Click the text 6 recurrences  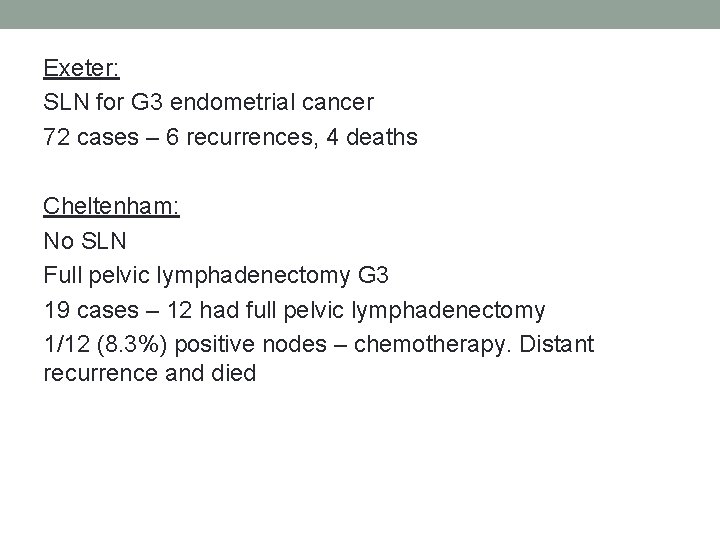[x=241, y=137]
